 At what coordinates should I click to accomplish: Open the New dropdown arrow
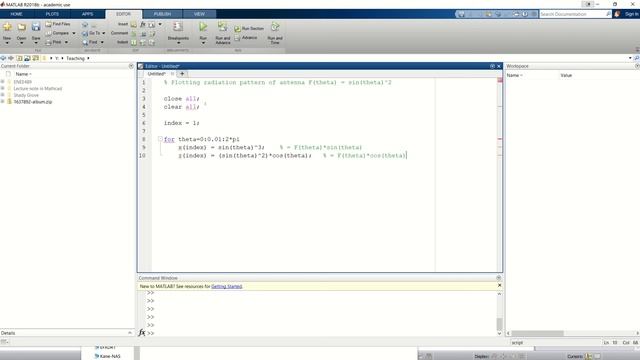(7, 43)
